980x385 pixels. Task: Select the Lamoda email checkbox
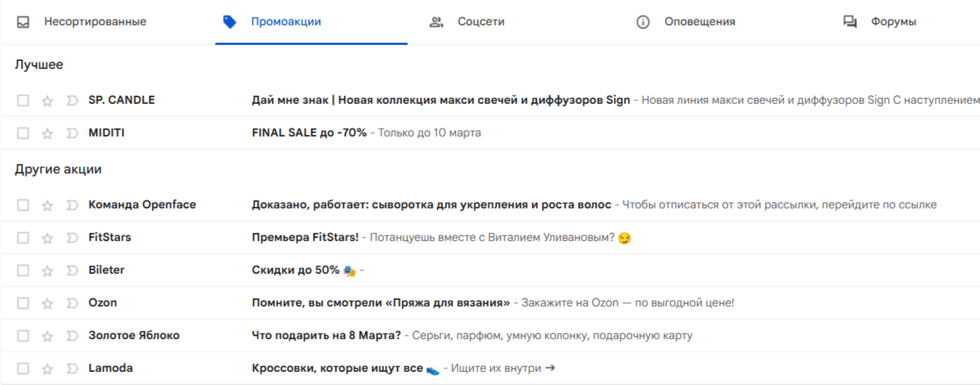click(x=23, y=369)
